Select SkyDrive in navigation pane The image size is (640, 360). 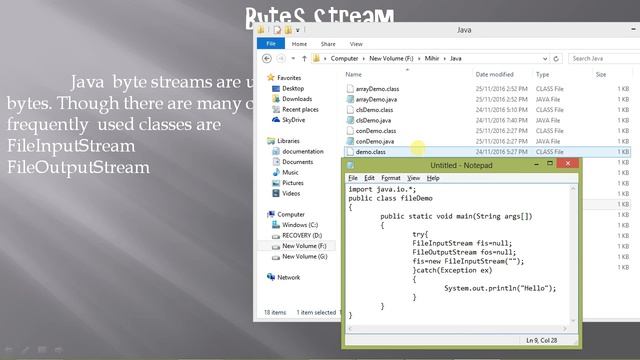tap(293, 120)
